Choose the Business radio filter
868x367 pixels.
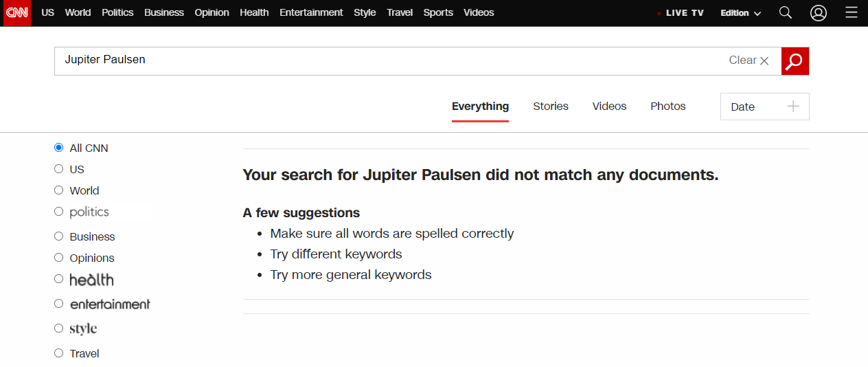pyautogui.click(x=59, y=236)
